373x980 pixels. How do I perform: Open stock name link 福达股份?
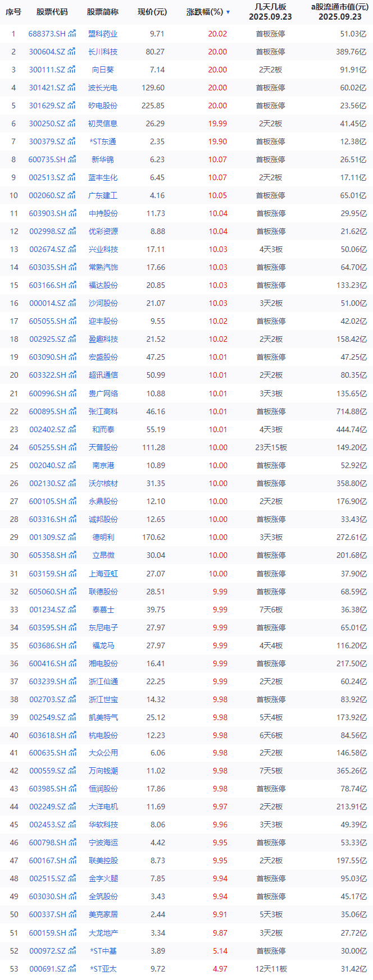tap(103, 285)
